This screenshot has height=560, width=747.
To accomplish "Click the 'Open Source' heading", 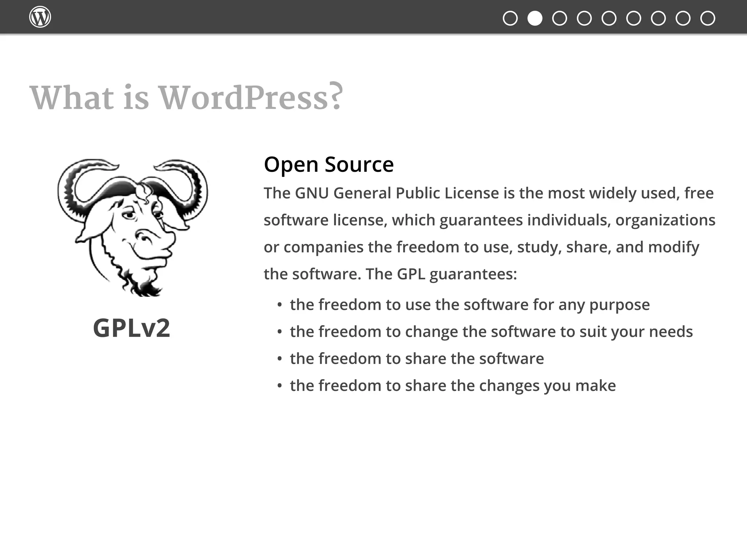I will [329, 164].
